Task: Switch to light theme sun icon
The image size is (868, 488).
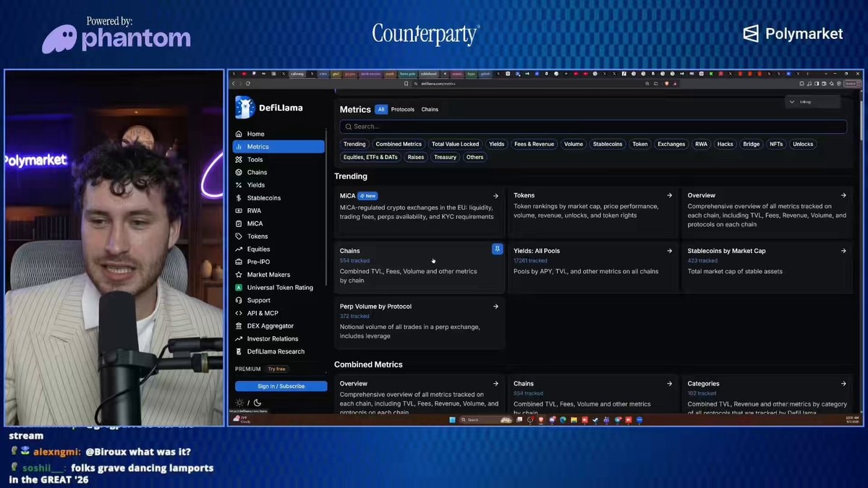Action: point(239,403)
